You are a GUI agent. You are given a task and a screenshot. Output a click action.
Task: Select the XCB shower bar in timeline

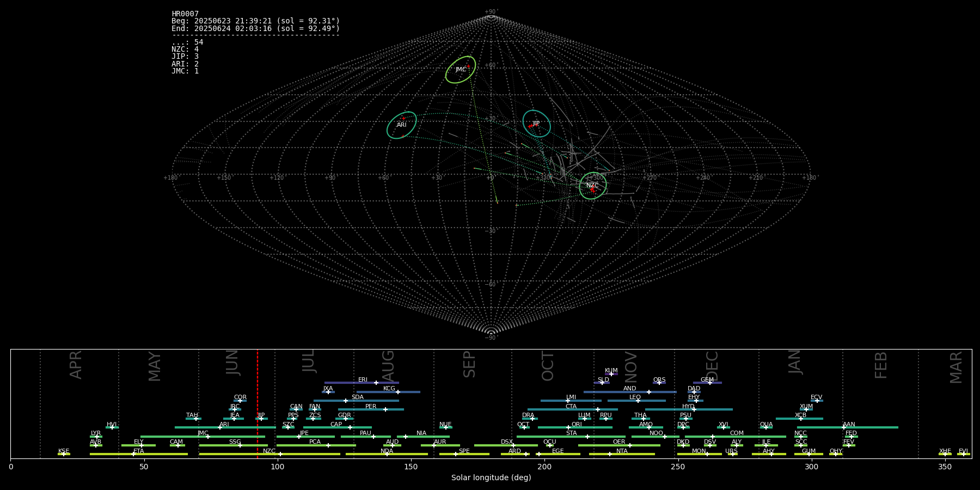pos(799,419)
